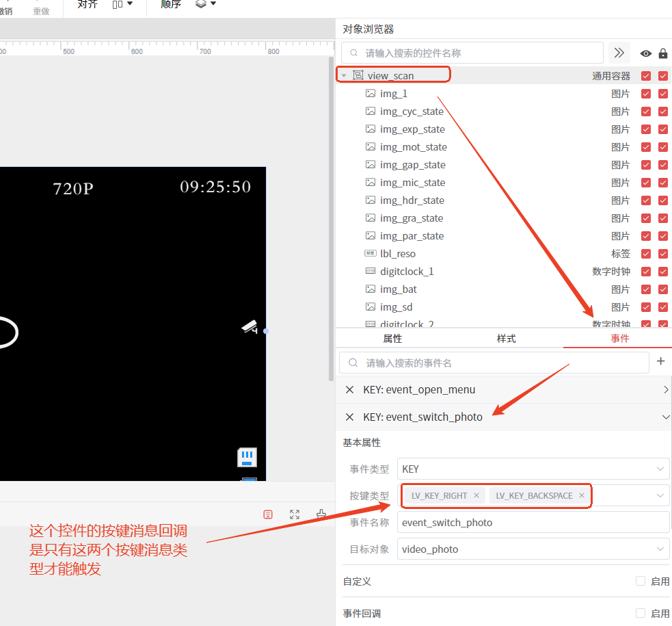Click the 事件名称 field containing event_switch_photo
Image resolution: width=672 pixels, height=626 pixels.
(533, 522)
